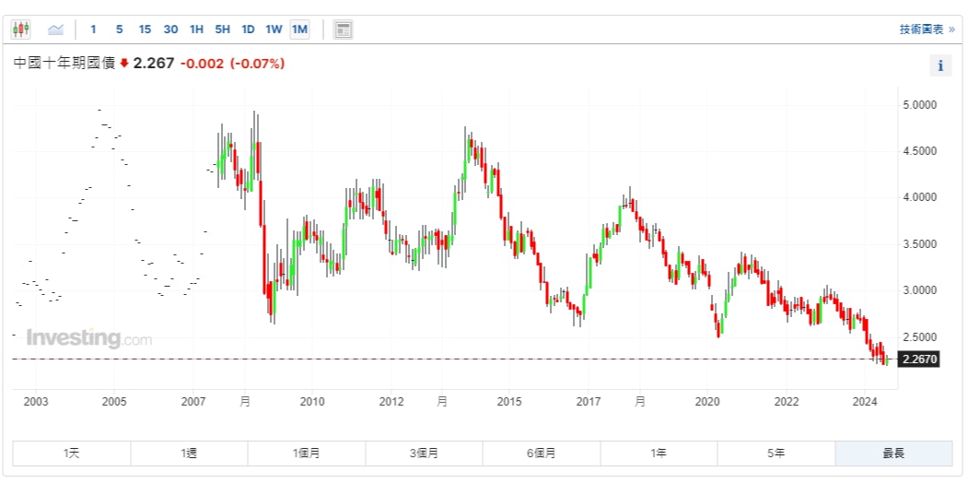Click the 2.2670 current price label
Screen dimensions: 980x483
(x=918, y=359)
